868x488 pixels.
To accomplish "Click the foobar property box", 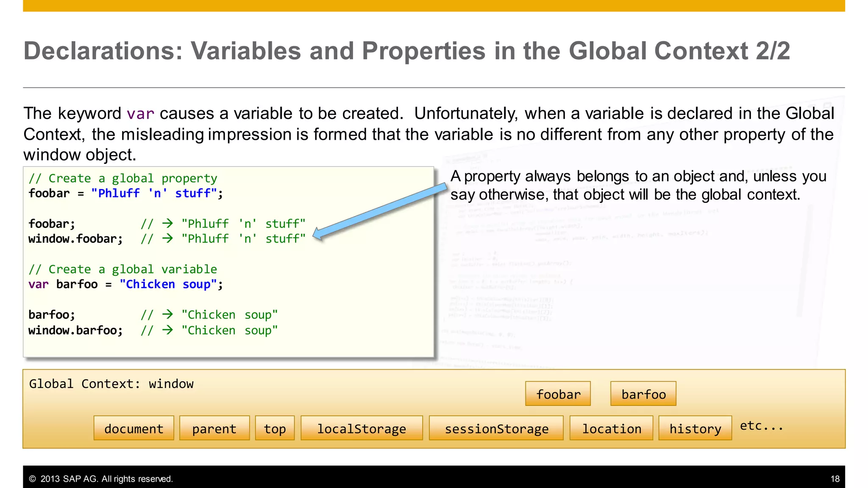I will click(558, 394).
